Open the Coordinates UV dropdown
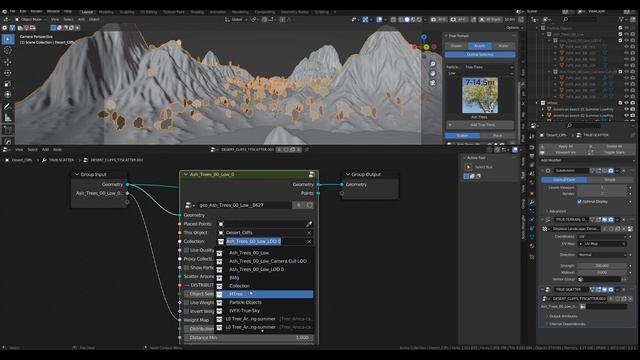Image resolution: width=640 pixels, height=360 pixels. click(x=602, y=236)
